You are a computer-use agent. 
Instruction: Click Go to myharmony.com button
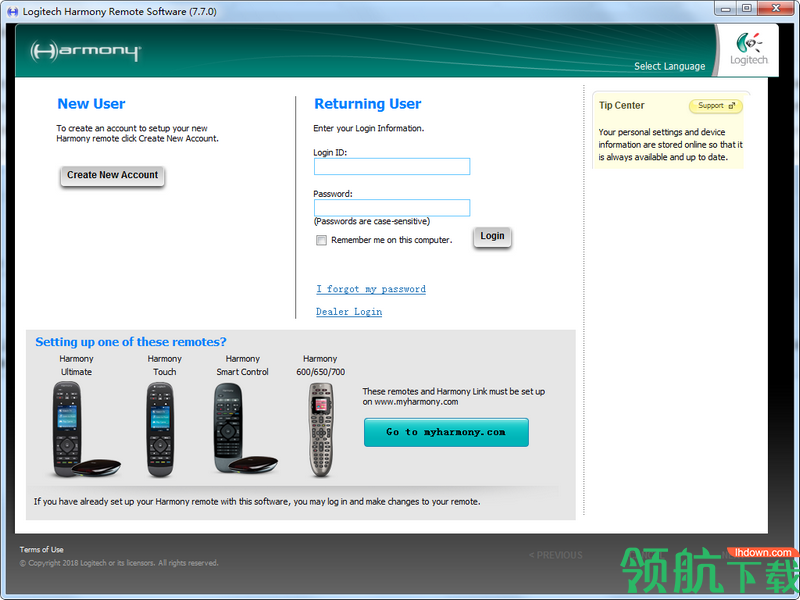click(446, 432)
